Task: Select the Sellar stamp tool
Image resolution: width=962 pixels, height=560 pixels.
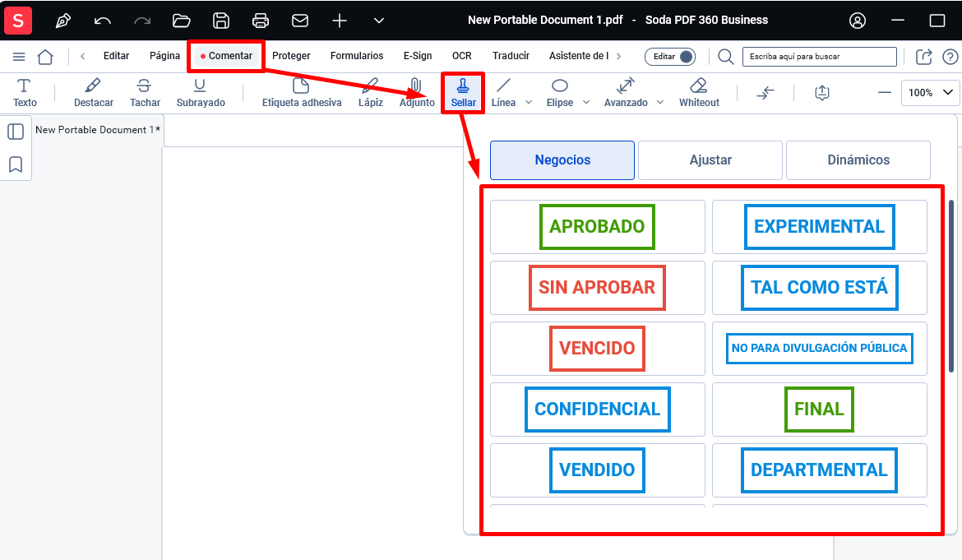Action: click(463, 93)
